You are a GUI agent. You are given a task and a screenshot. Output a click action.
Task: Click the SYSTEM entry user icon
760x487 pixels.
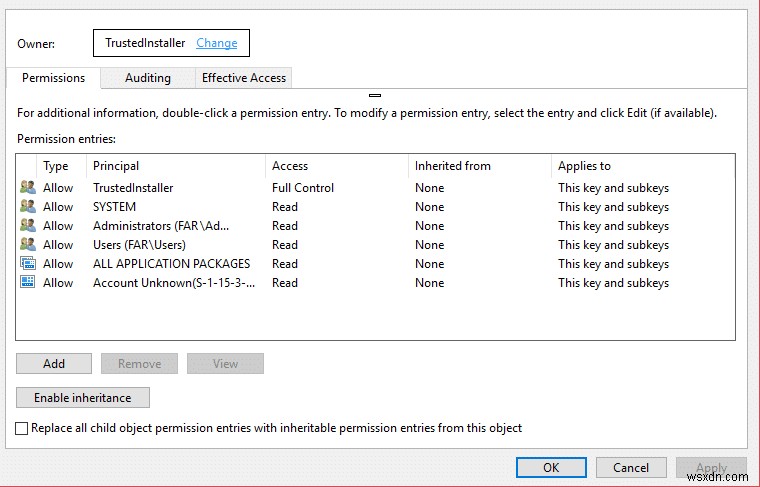[x=27, y=207]
